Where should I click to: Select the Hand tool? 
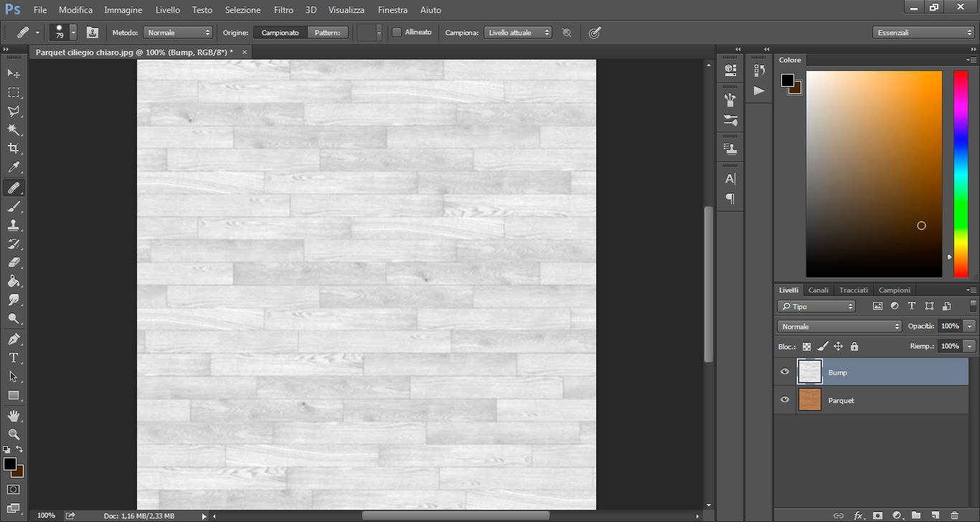[x=14, y=415]
